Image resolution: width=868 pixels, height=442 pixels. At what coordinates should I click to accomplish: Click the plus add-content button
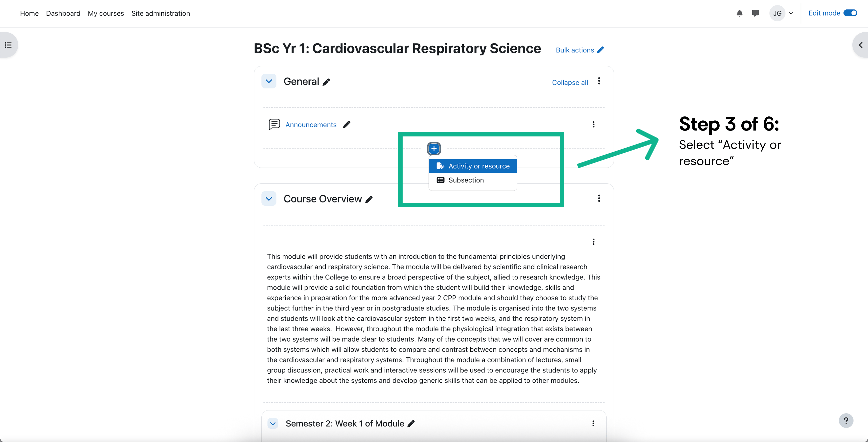(x=434, y=148)
